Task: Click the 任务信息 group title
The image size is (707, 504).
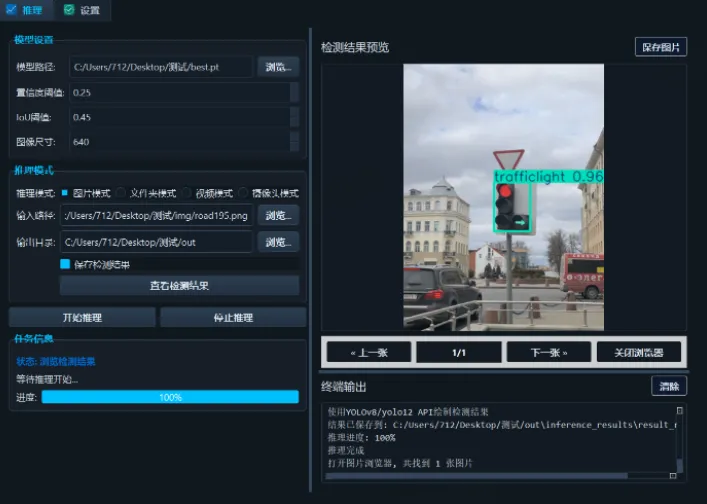Action: [33, 339]
